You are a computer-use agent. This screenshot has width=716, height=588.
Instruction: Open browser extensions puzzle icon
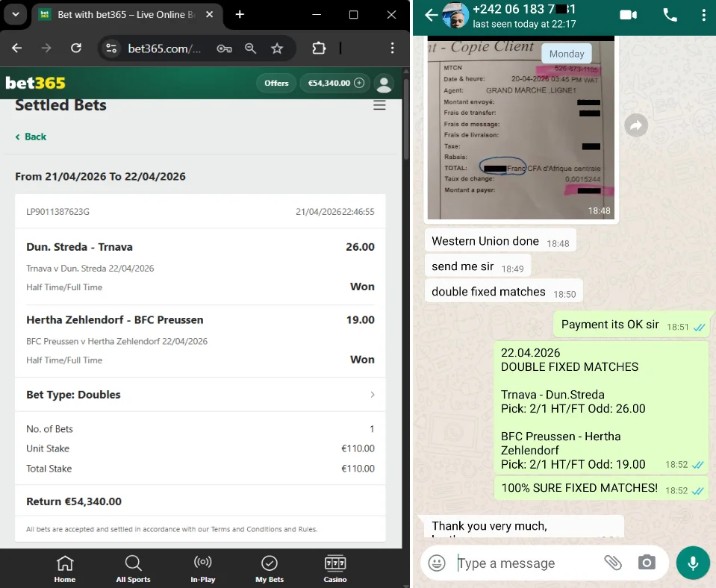319,48
